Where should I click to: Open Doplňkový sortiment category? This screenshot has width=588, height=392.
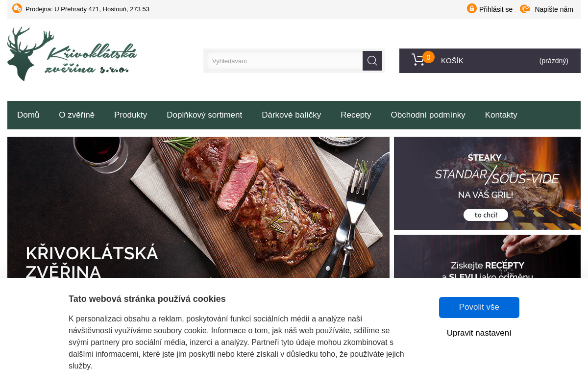[x=204, y=115]
